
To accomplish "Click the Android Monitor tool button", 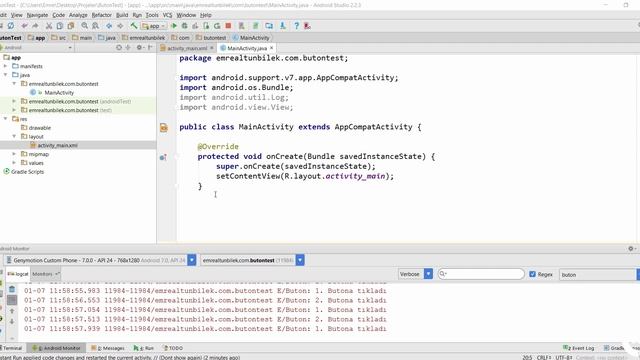I will click(x=56, y=348).
